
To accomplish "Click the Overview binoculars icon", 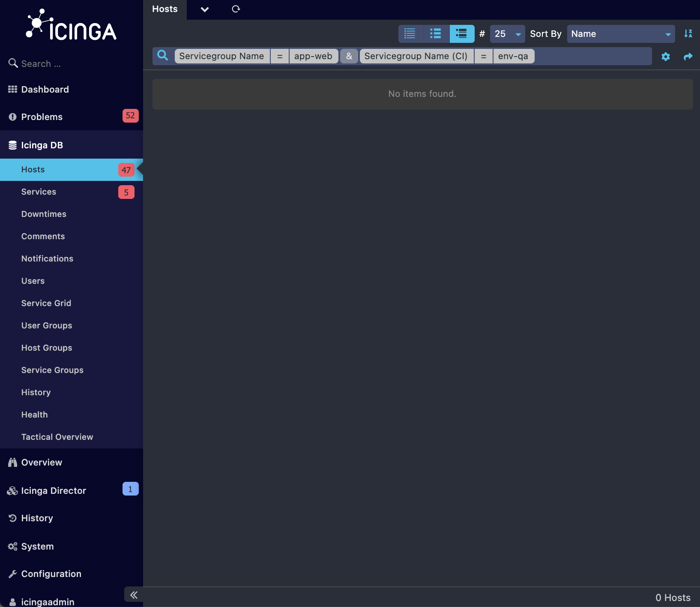I will click(x=12, y=462).
